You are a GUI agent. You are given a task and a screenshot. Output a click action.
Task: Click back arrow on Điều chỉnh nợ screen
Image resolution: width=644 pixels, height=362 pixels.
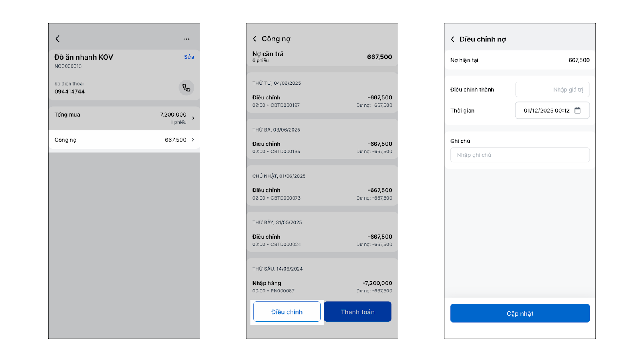[x=452, y=39]
